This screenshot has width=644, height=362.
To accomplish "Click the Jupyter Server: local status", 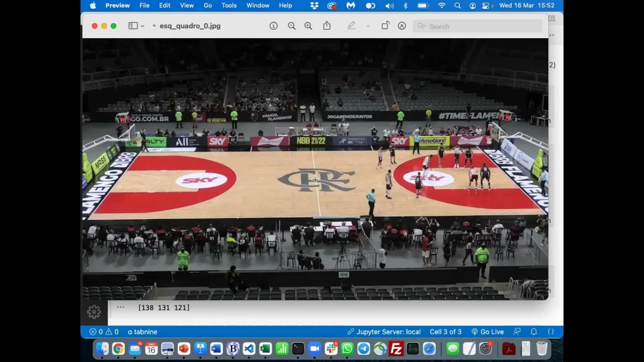I will pos(384,332).
